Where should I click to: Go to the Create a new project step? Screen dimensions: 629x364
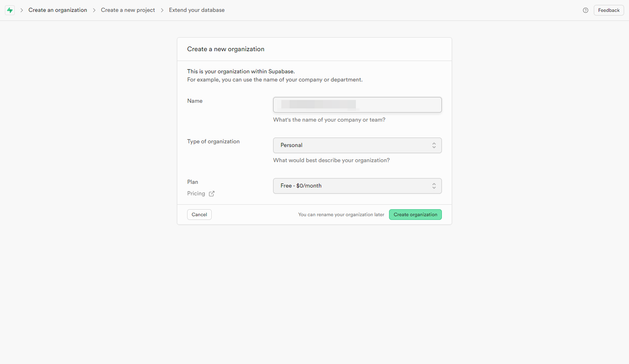pyautogui.click(x=128, y=10)
